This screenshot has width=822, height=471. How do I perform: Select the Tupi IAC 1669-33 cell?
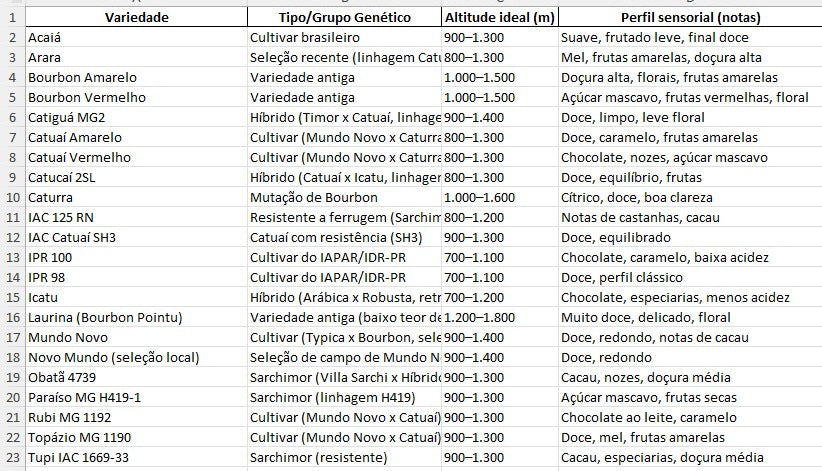click(135, 457)
